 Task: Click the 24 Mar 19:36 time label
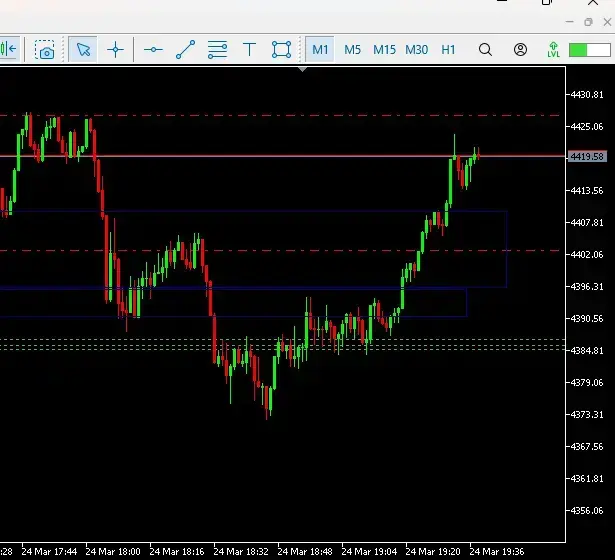tap(497, 552)
